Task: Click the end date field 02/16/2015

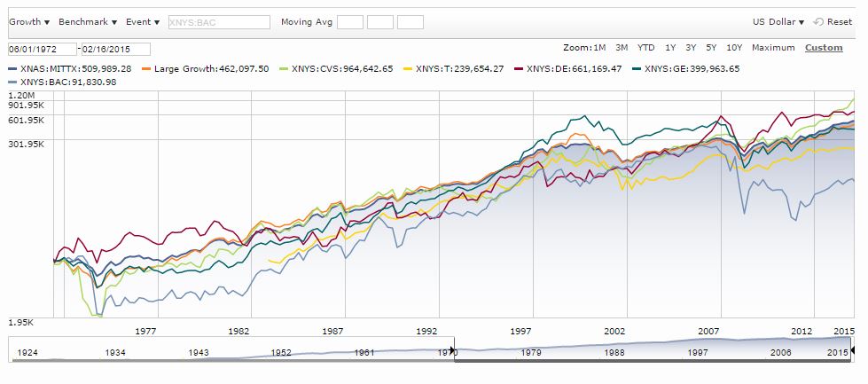Action: tap(115, 49)
